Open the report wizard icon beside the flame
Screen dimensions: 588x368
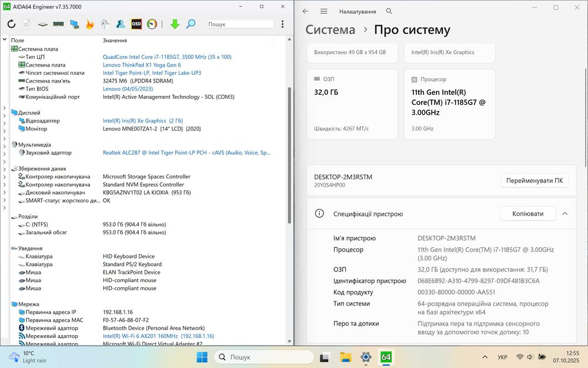(105, 24)
